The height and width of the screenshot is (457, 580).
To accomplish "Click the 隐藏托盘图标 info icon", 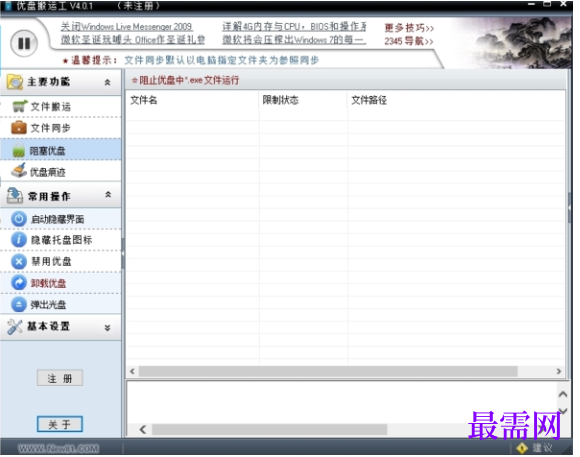I will 19,240.
